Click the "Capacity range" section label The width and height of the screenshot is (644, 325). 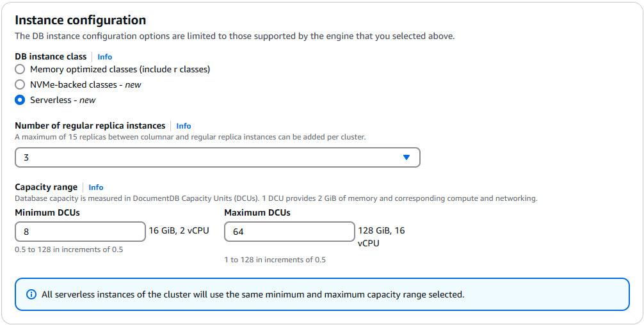click(x=46, y=187)
